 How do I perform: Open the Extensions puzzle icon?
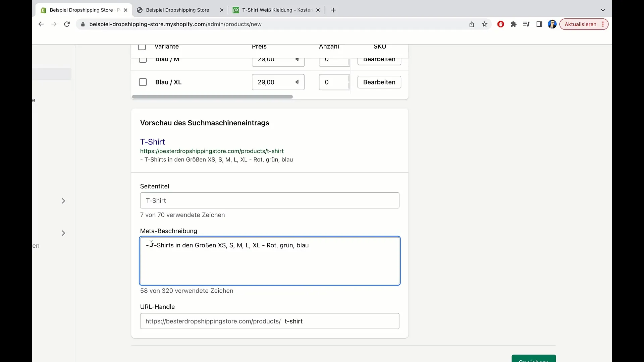tap(514, 24)
